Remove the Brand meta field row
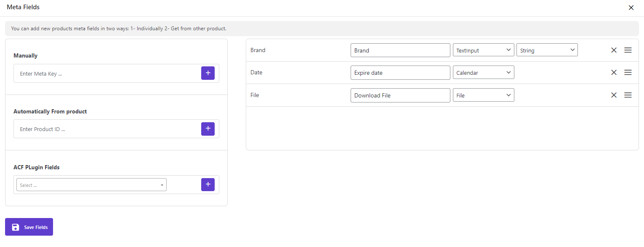The height and width of the screenshot is (247, 644). point(614,50)
